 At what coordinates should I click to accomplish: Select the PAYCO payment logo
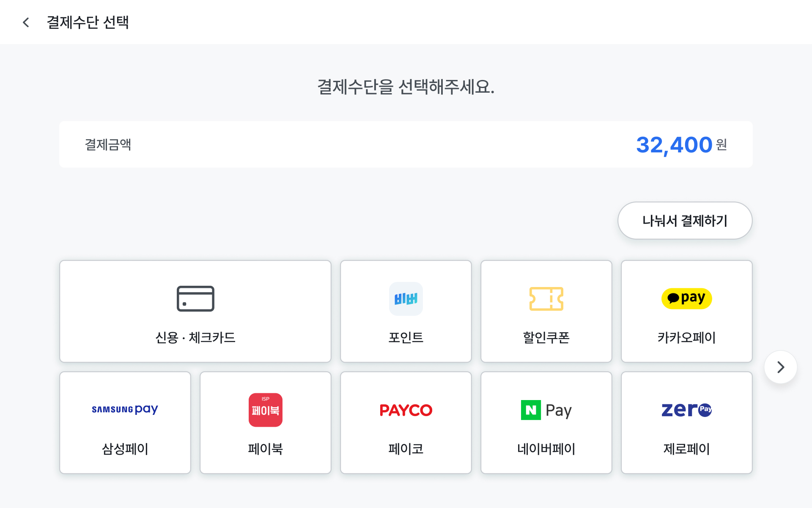406,410
